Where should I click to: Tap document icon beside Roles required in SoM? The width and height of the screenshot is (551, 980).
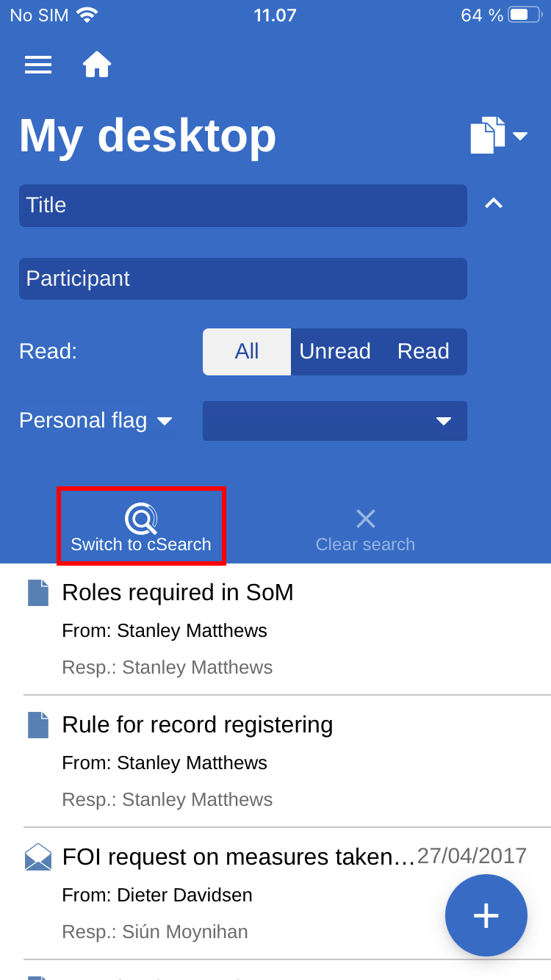[38, 593]
